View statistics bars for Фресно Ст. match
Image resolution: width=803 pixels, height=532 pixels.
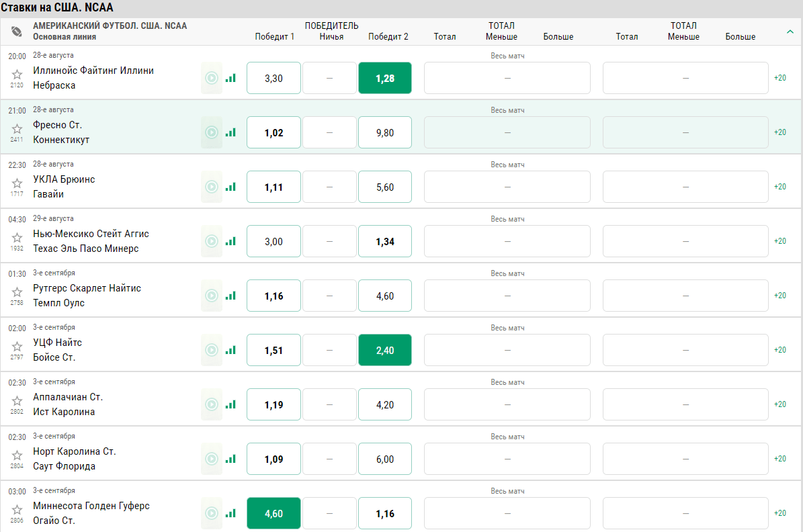[230, 132]
